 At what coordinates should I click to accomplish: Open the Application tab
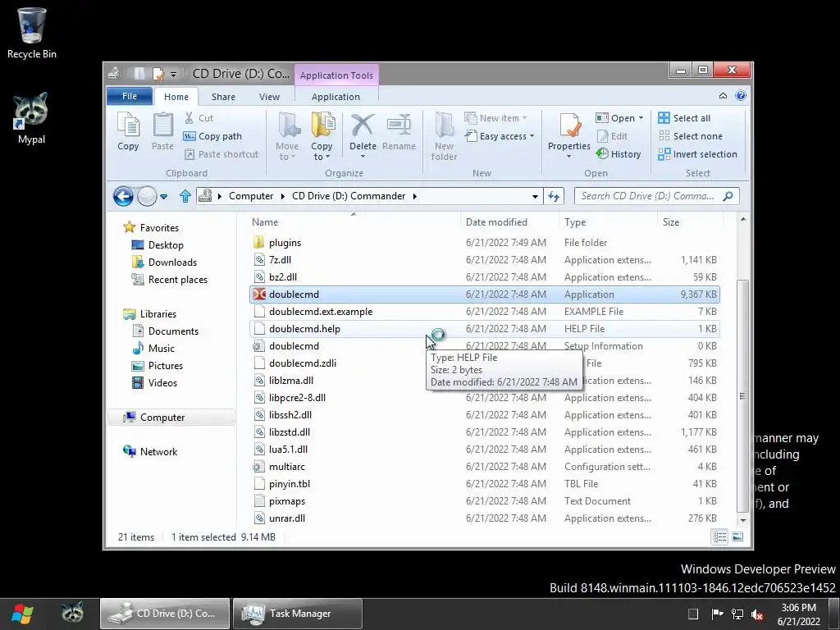click(336, 97)
